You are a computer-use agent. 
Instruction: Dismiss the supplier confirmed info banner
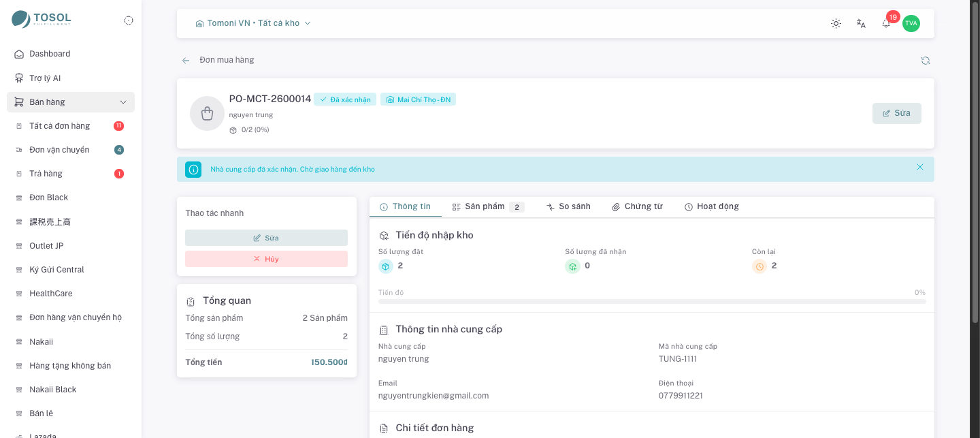[x=920, y=167]
